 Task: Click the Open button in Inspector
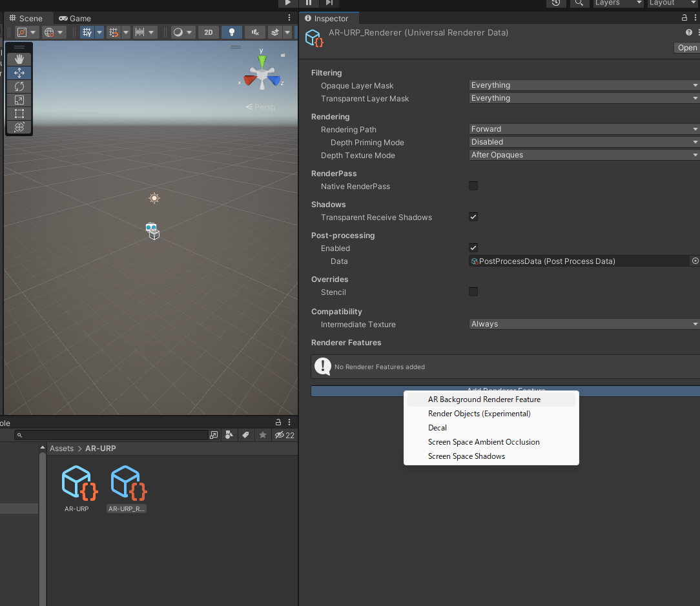687,48
